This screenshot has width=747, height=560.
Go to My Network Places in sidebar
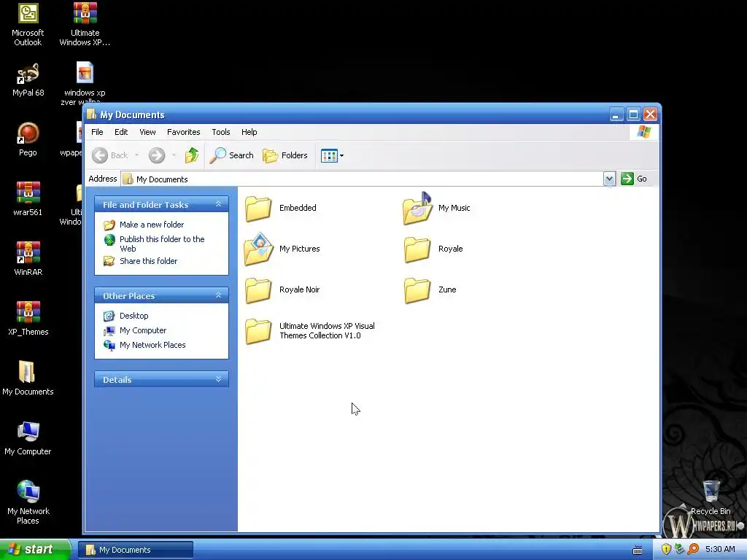point(152,345)
